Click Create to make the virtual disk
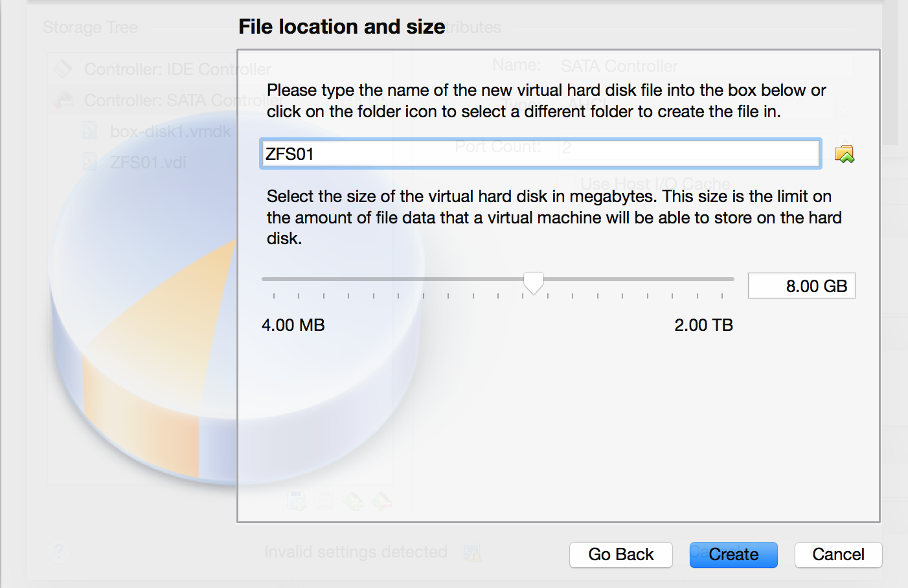908x588 pixels. 733,555
